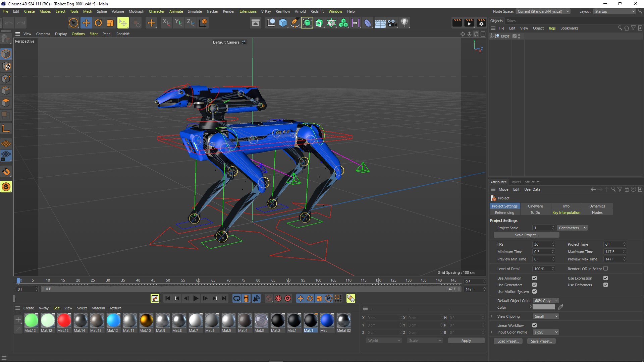This screenshot has width=644, height=362.
Task: Add a light with lightbulb icon
Action: tap(405, 23)
